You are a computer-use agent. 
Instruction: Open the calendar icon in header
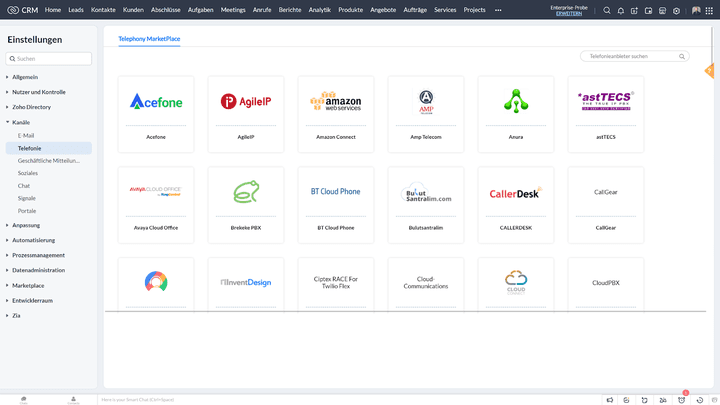649,10
